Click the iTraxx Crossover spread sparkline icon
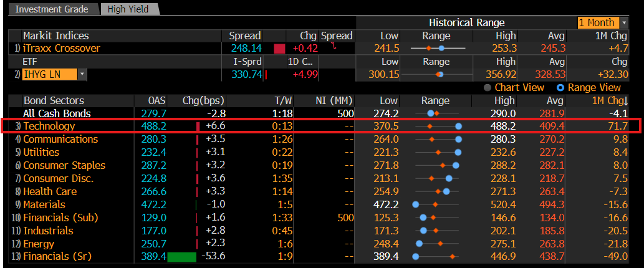This screenshot has width=644, height=268. point(334,47)
